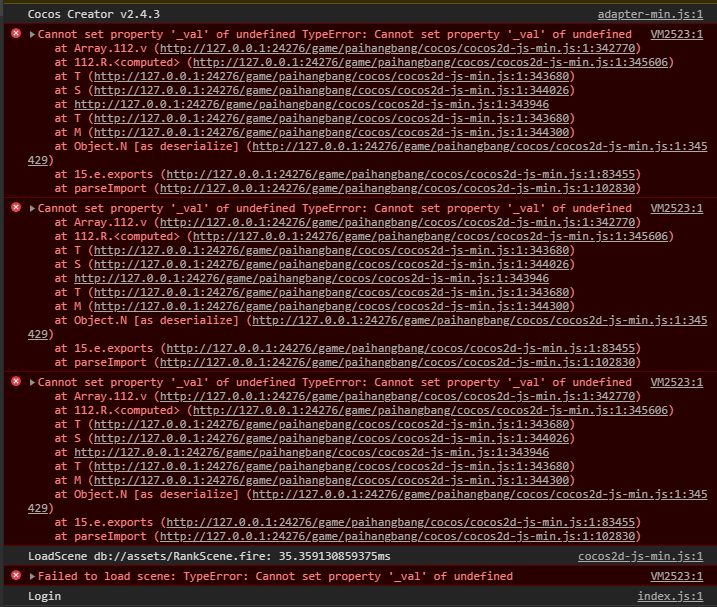Open cocos2d-js-min.js:1 link on the LoadScene line
The height and width of the screenshot is (607, 717).
[640, 556]
